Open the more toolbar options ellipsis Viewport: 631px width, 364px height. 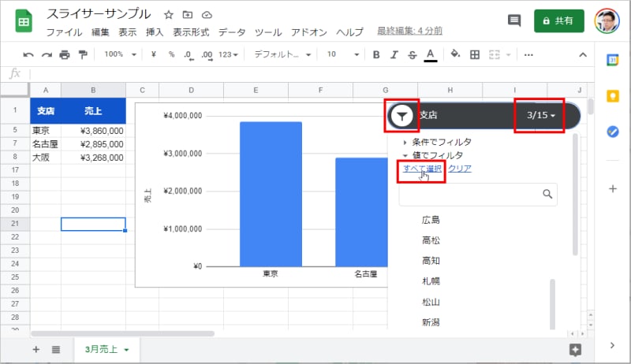coord(528,54)
